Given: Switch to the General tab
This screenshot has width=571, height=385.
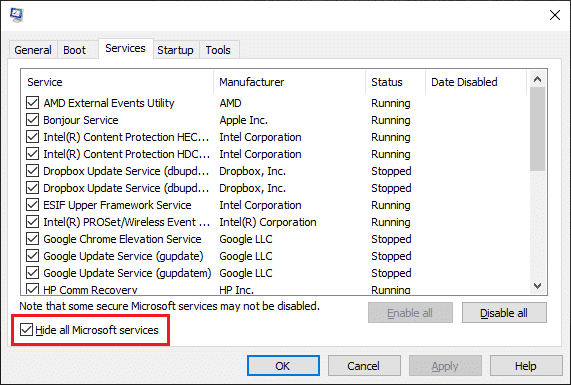Looking at the screenshot, I should coord(33,50).
